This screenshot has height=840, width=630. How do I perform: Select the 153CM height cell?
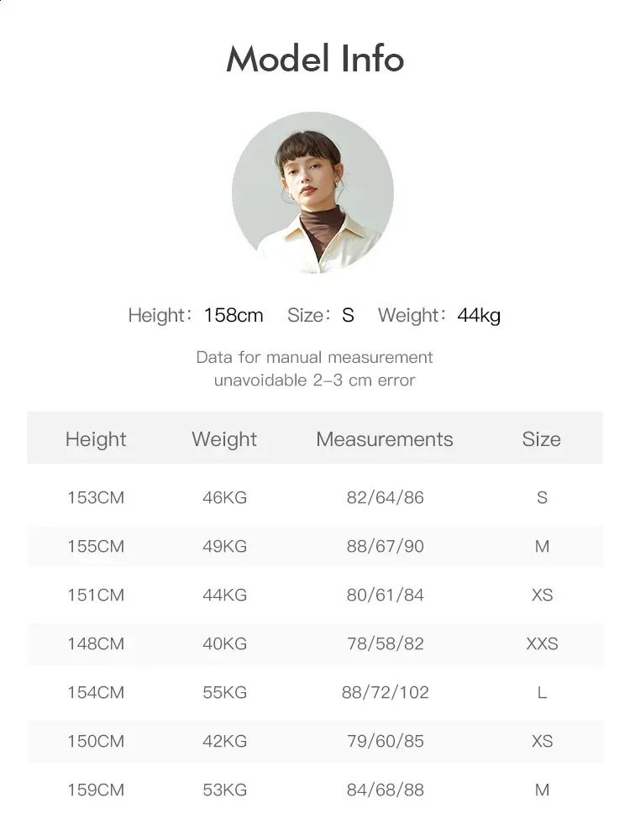click(96, 497)
